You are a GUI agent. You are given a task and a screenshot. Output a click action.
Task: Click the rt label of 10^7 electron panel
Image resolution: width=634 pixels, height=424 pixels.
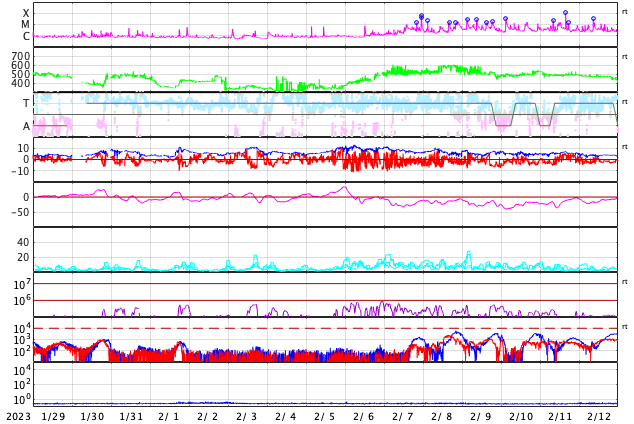(x=625, y=282)
